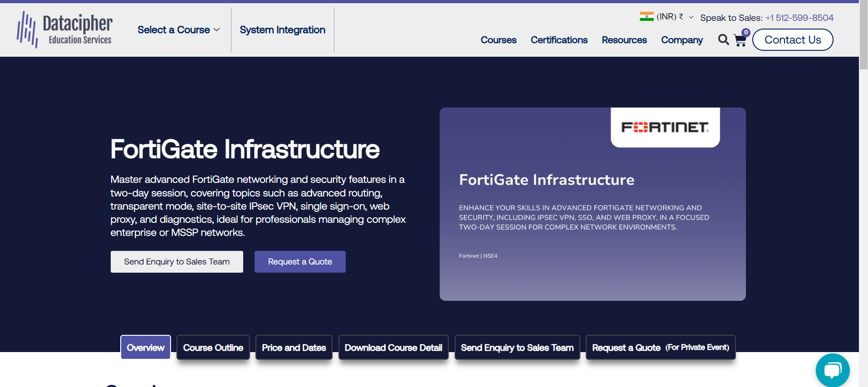
Task: Click white Send Enquiry to Sales Team button
Action: 177,262
